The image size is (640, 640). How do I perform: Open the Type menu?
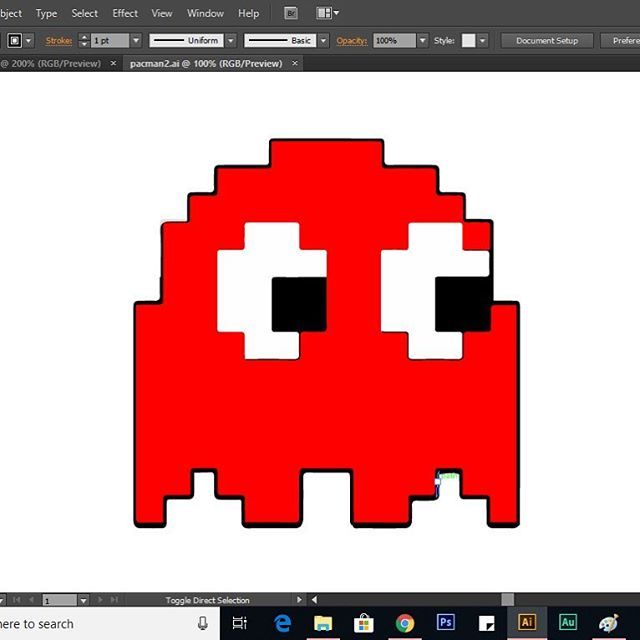(x=46, y=13)
